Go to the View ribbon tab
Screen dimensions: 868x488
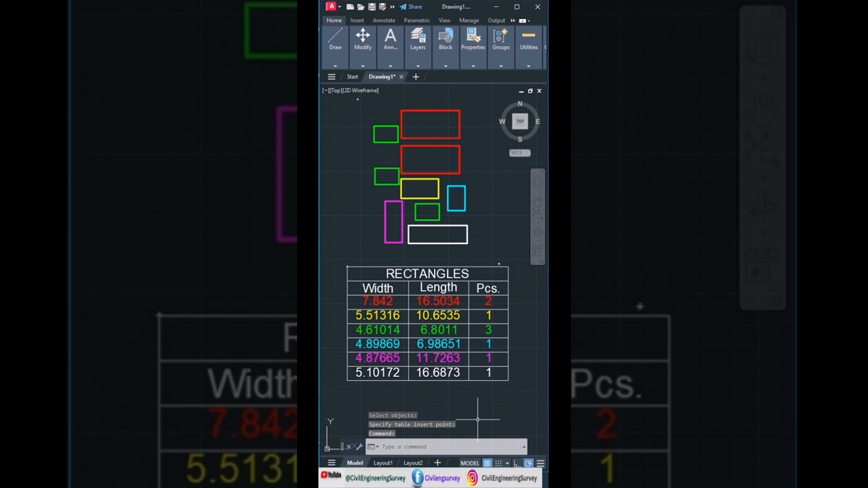(x=444, y=20)
